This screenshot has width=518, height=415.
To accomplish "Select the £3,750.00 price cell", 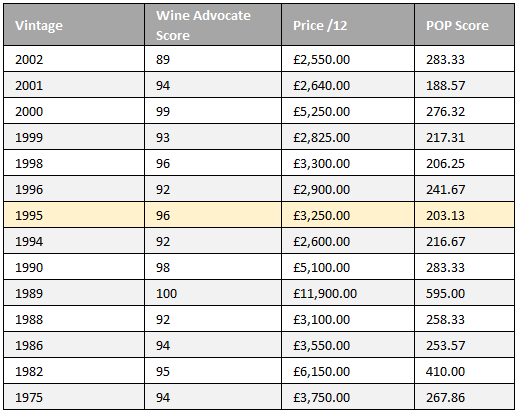I will [x=348, y=397].
